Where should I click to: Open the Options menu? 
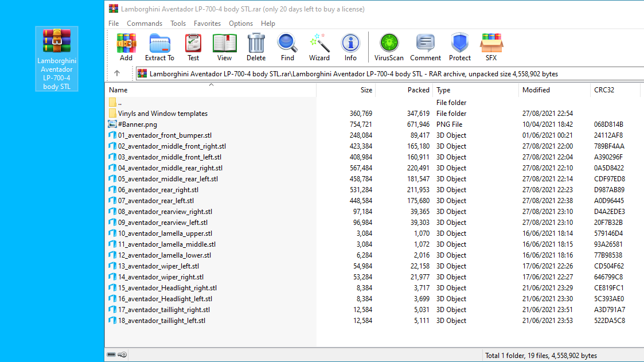[241, 24]
